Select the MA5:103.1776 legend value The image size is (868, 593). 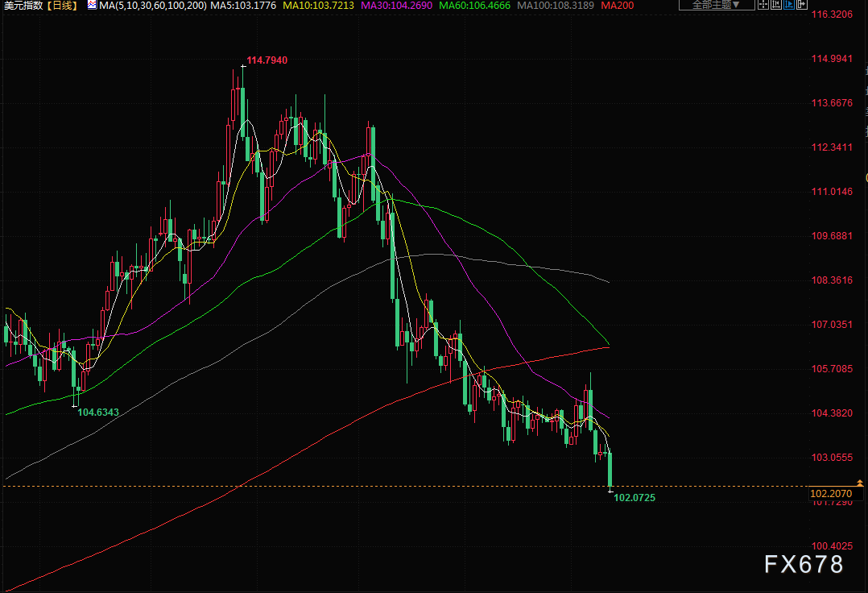click(x=243, y=6)
